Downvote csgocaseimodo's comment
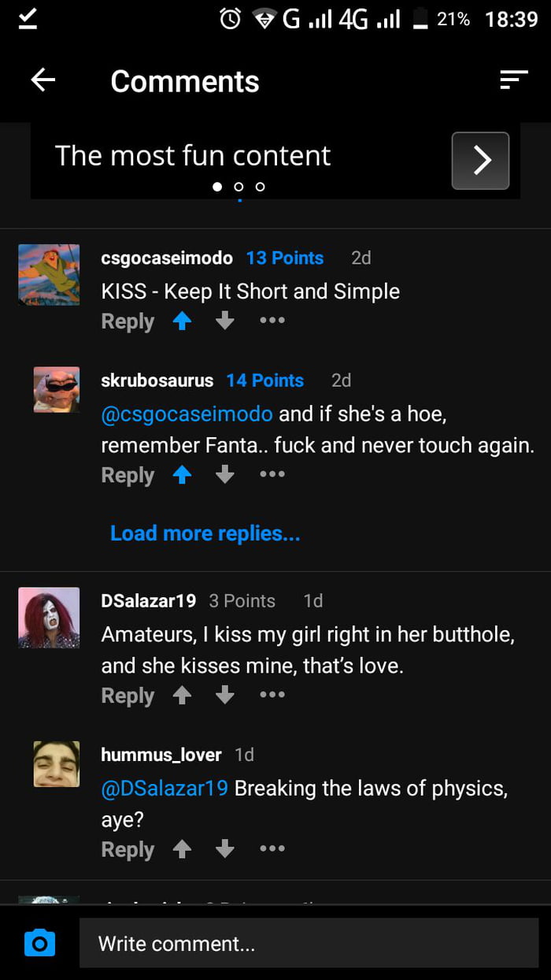The height and width of the screenshot is (980, 551). 225,321
